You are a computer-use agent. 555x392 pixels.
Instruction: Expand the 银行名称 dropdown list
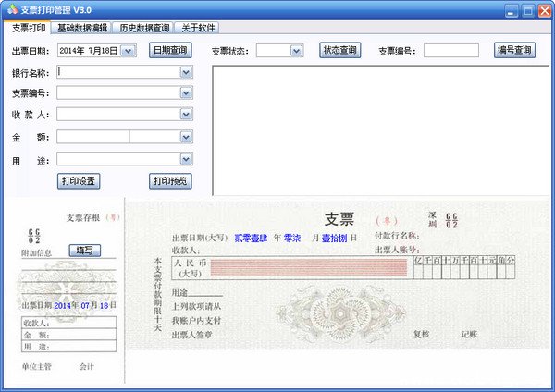click(x=186, y=71)
